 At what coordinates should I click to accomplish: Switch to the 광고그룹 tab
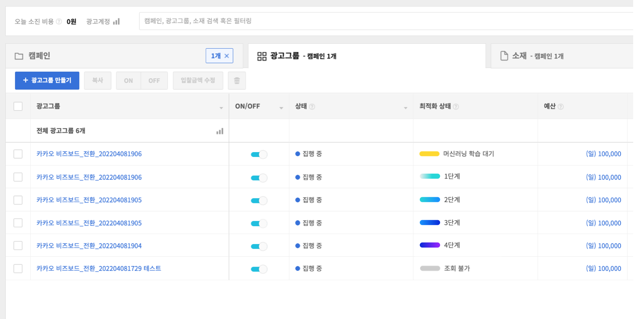[x=367, y=56]
